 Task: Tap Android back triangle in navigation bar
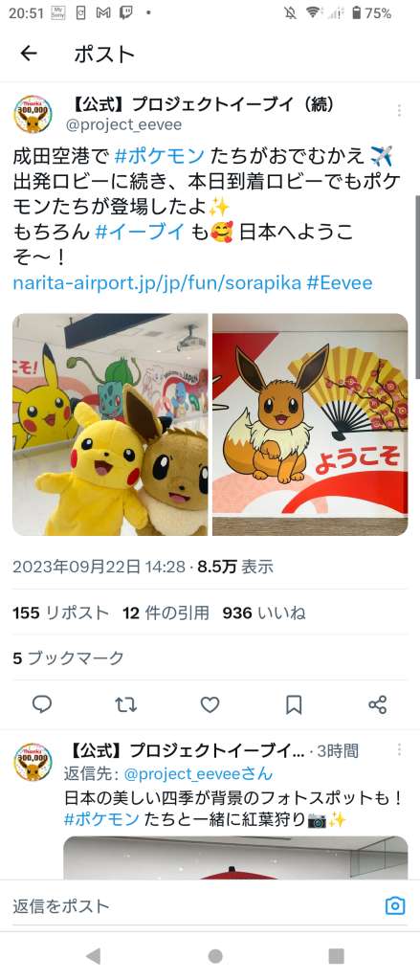tap(93, 956)
